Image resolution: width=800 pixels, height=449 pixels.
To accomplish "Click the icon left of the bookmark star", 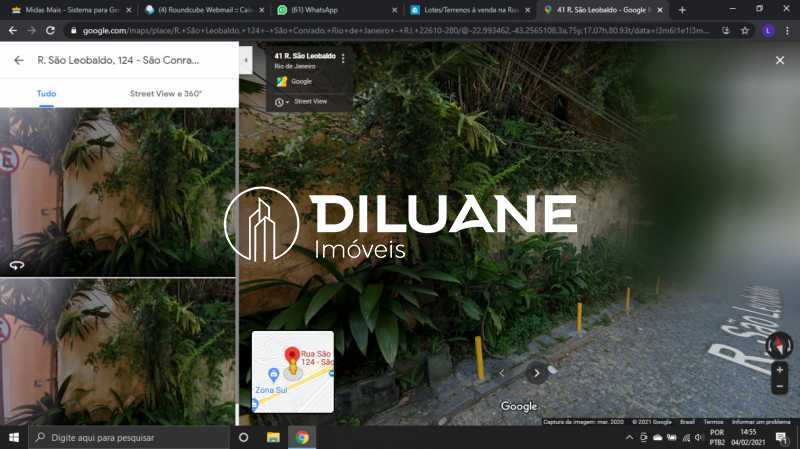I will [726, 31].
